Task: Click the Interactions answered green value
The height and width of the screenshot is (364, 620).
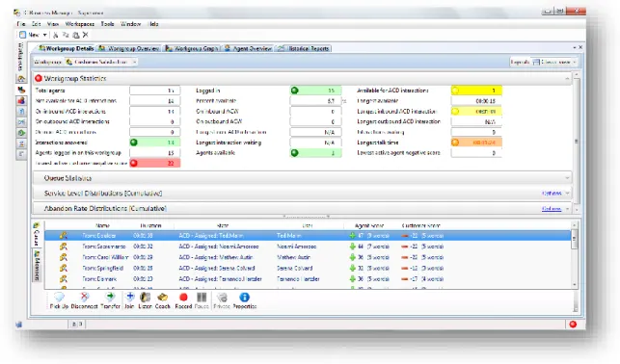Action: (154, 143)
